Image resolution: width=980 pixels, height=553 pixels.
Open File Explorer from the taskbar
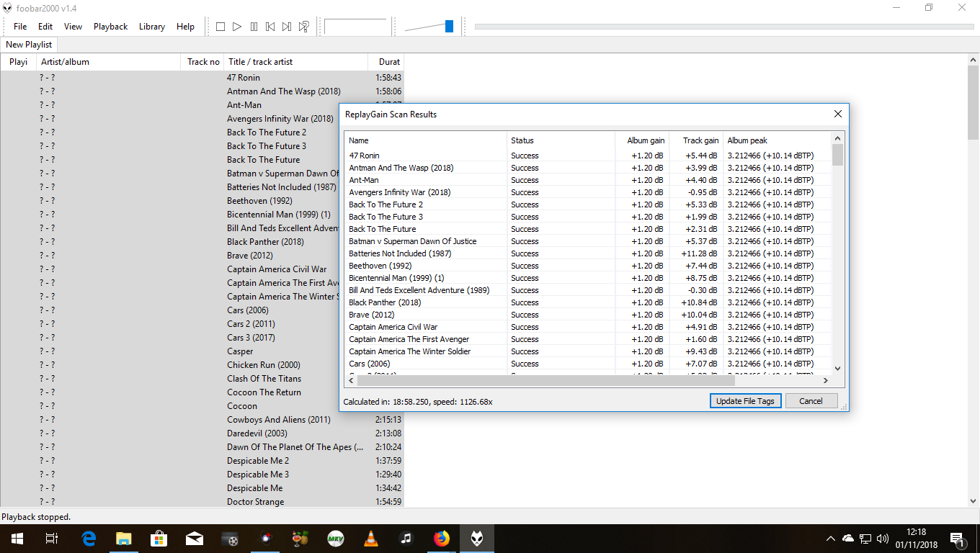[124, 539]
